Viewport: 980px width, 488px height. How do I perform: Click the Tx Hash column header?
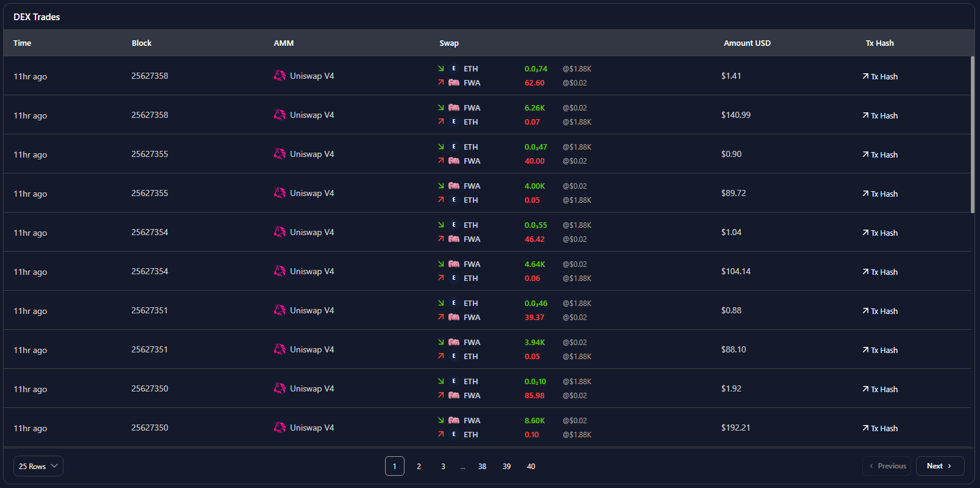[x=879, y=43]
